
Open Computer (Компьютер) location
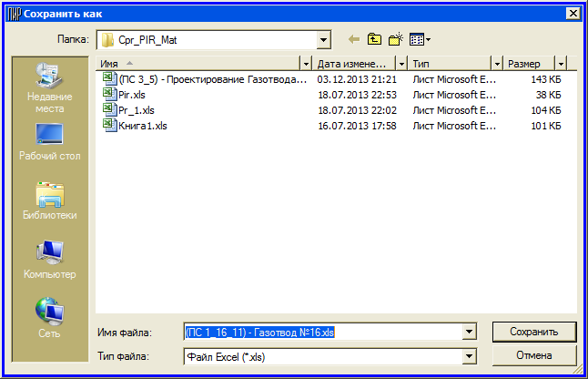point(49,259)
